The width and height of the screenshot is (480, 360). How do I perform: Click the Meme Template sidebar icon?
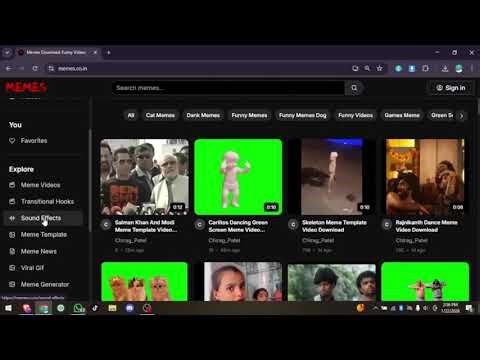(x=12, y=235)
